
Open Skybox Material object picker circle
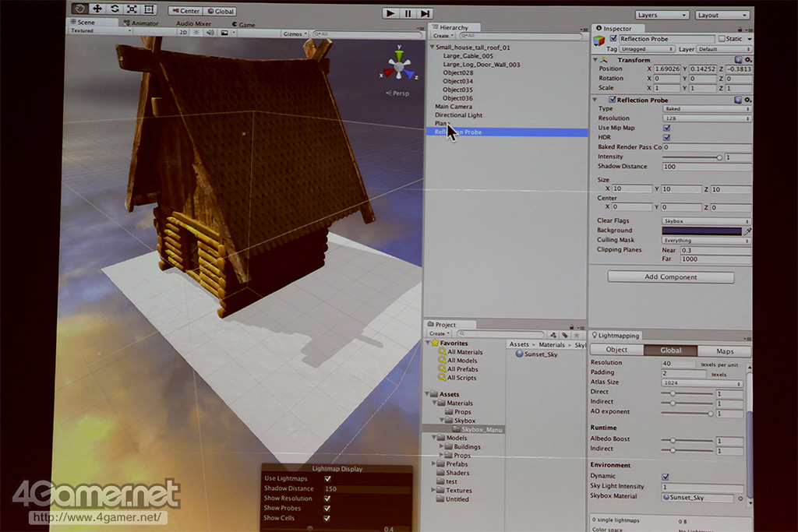[740, 499]
